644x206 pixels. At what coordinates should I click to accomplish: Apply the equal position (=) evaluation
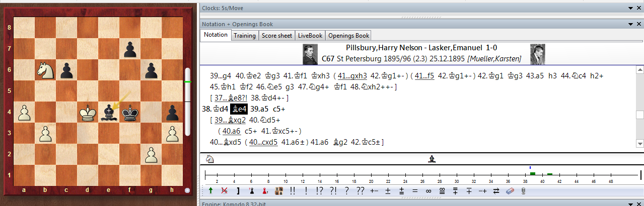coord(414,191)
